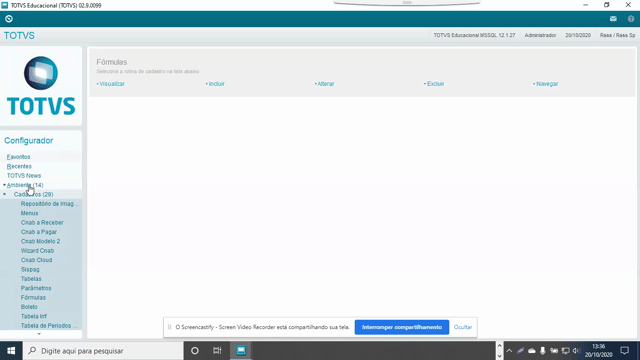Click the TOTVS window title bar icon
The width and height of the screenshot is (640, 360).
4,5
